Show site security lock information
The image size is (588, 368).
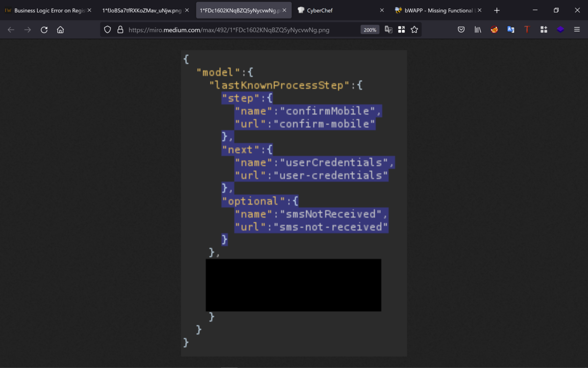point(120,30)
